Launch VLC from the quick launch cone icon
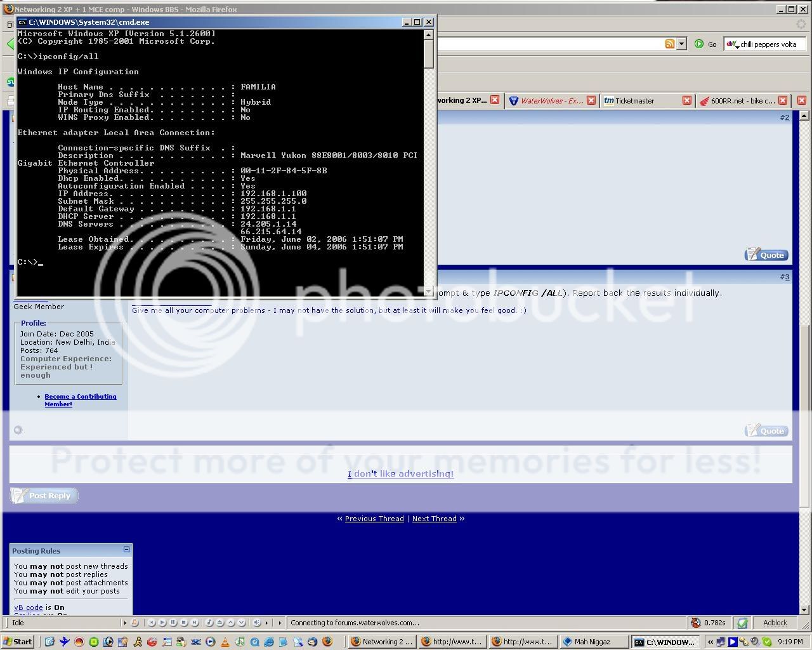Screen dimensions: 812x650 coord(225,642)
